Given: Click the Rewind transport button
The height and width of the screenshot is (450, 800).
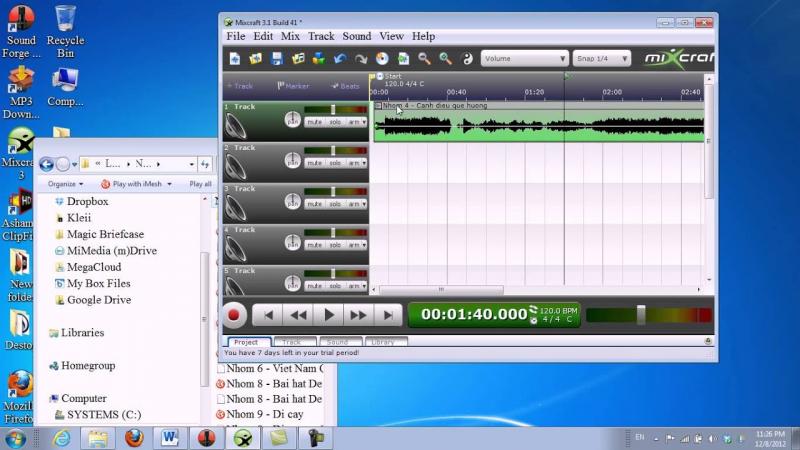Looking at the screenshot, I should tap(298, 315).
